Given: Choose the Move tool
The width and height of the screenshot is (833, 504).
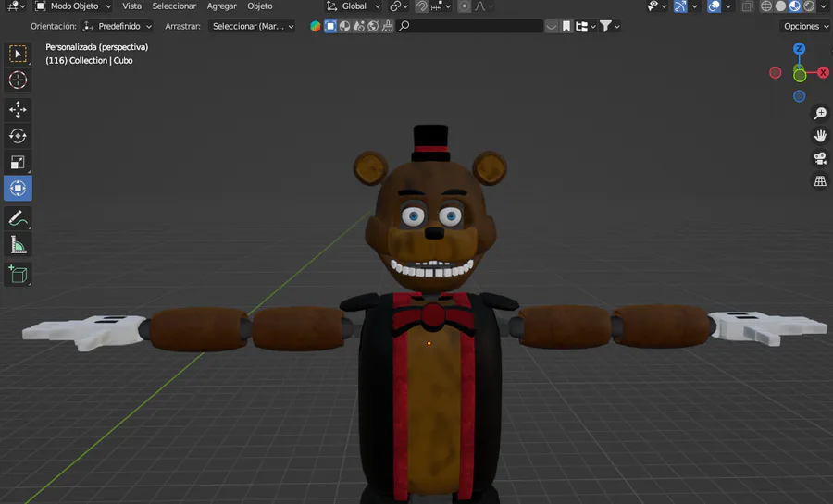Looking at the screenshot, I should 18,110.
